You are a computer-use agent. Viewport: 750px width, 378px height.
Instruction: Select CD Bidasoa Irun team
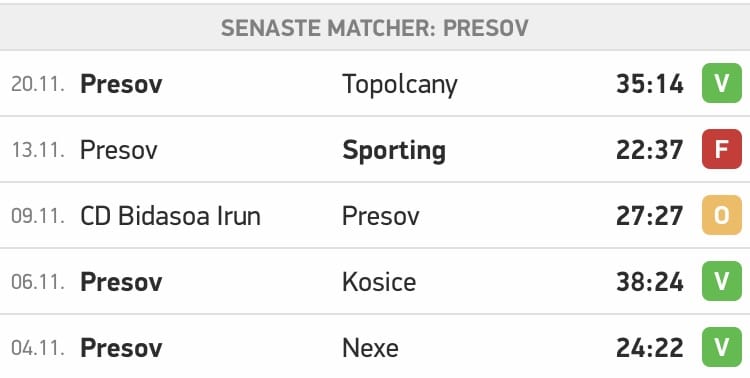tap(170, 216)
